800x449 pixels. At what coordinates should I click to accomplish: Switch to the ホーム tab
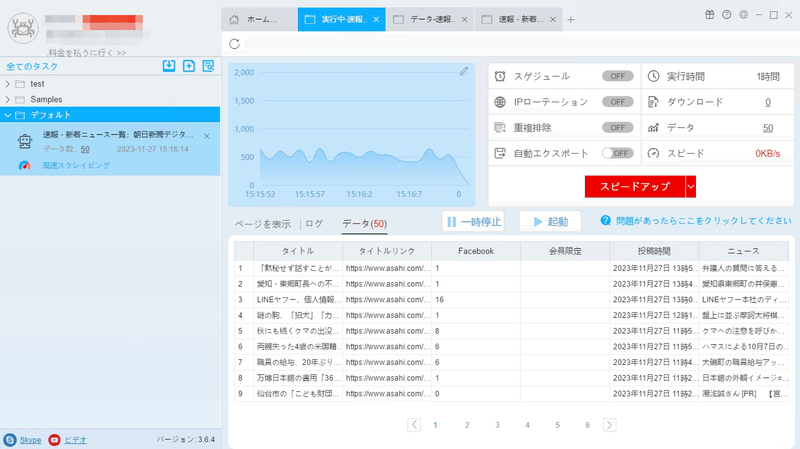click(x=259, y=19)
